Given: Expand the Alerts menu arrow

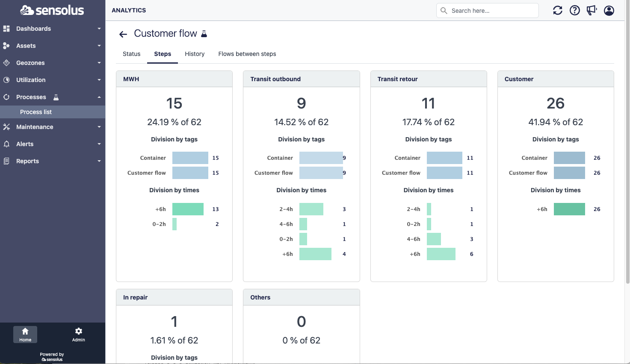Looking at the screenshot, I should coord(99,144).
